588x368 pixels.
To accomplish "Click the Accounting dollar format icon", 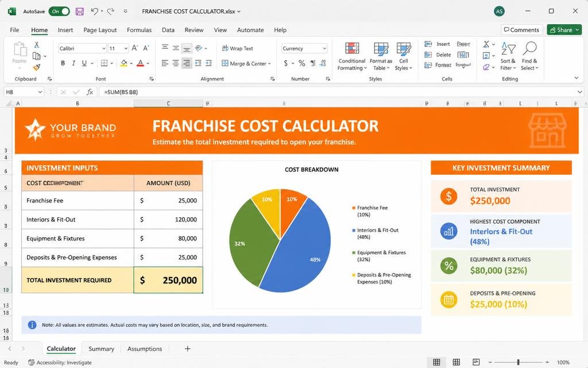I will tap(286, 63).
